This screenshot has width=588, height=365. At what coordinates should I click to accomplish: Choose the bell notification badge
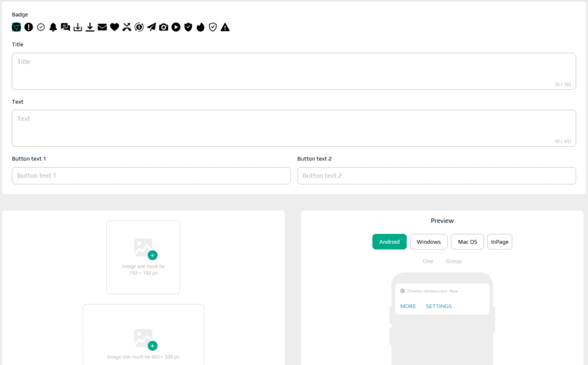(x=53, y=27)
